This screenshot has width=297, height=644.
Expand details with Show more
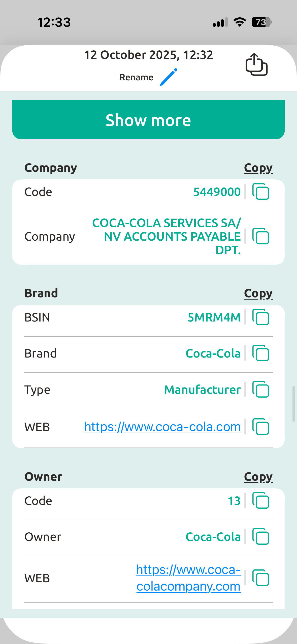coord(148,120)
